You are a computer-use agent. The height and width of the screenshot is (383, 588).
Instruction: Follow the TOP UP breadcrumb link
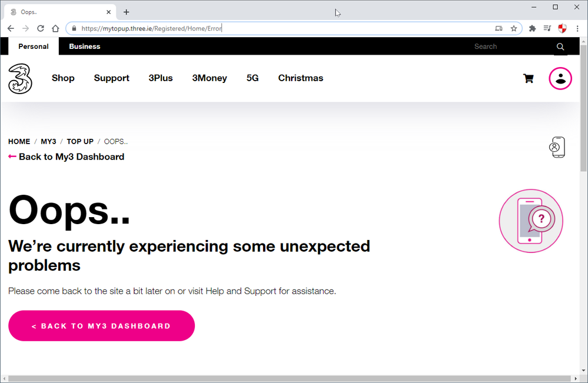[x=80, y=142]
